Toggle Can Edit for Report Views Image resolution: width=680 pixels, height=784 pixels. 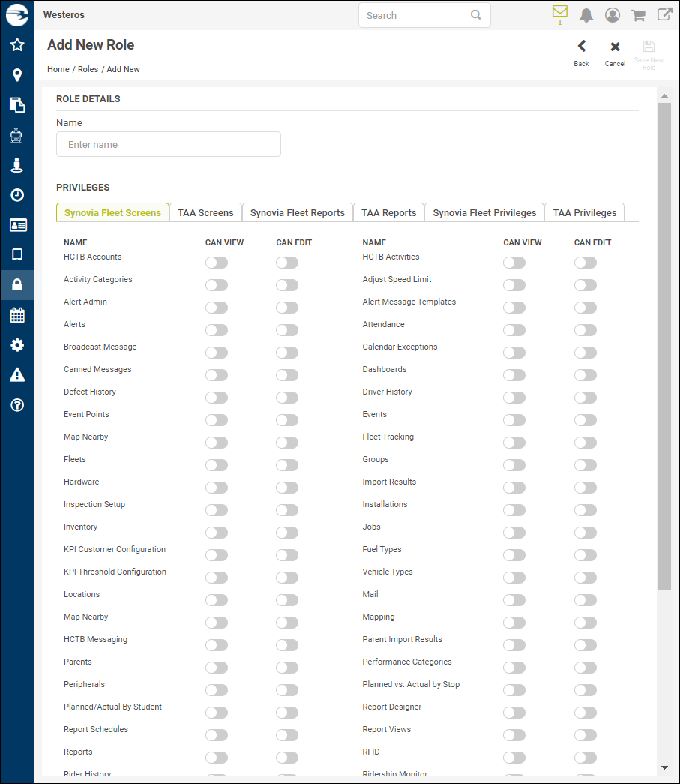[x=586, y=735]
